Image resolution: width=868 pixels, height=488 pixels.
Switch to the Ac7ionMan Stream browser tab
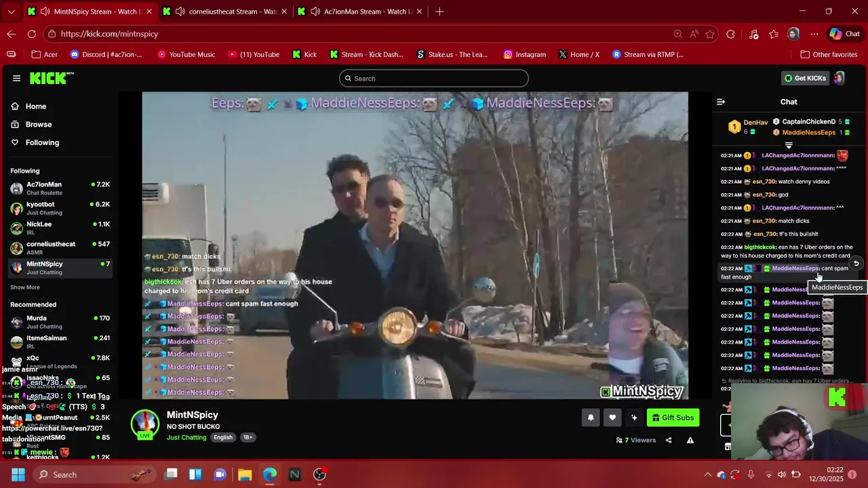pos(360,12)
